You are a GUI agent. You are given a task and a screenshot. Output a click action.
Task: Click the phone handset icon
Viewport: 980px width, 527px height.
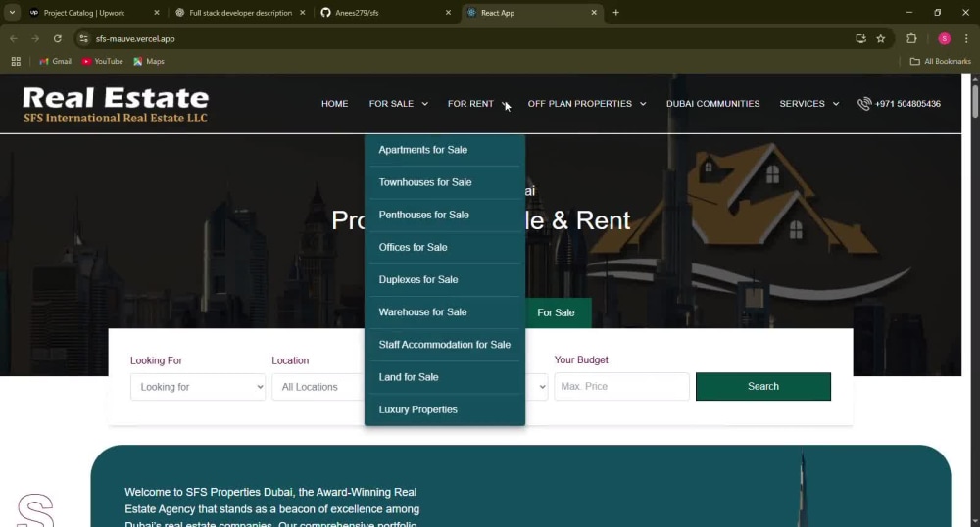864,104
